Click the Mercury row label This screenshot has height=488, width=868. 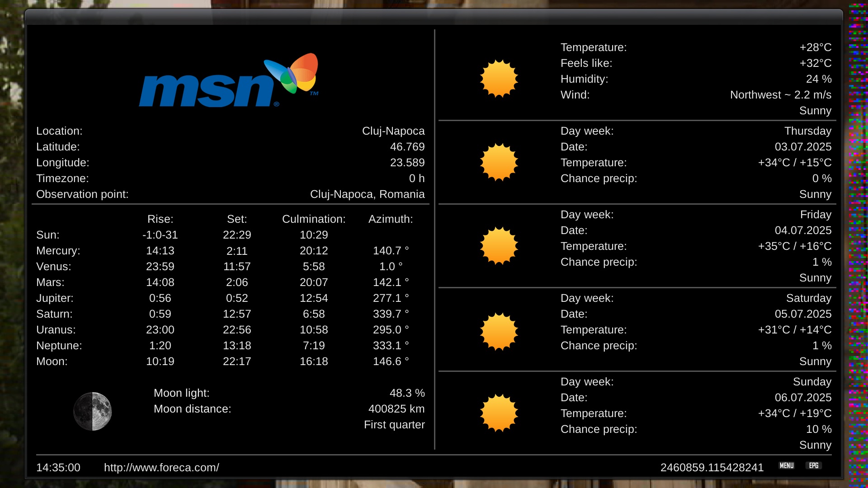58,251
